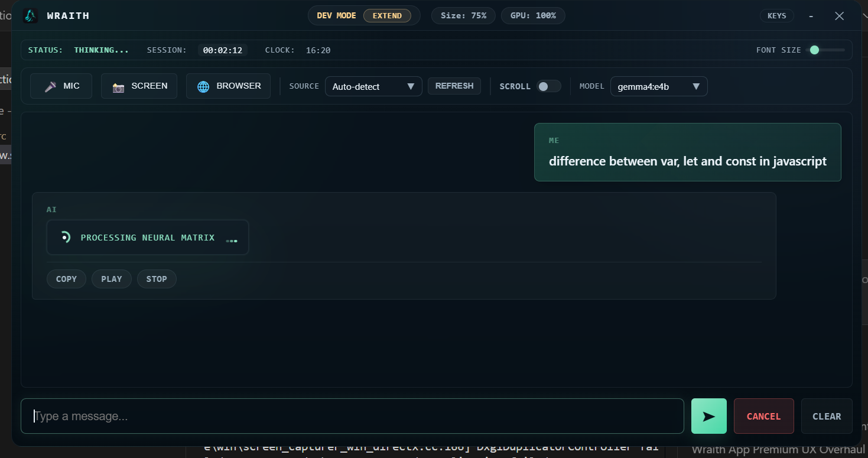
Task: Expand the gemma4:e4b model dropdown
Action: (658, 86)
